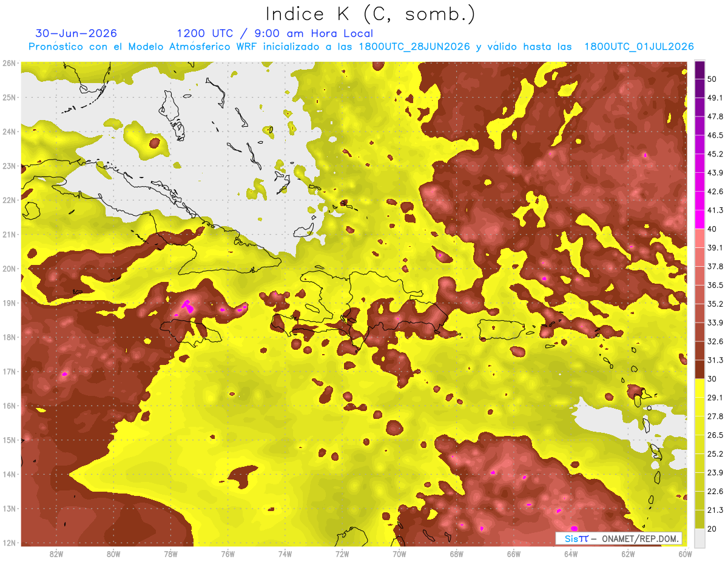Select the date label '30-Jun-2026'
The height and width of the screenshot is (562, 728).
pos(76,33)
